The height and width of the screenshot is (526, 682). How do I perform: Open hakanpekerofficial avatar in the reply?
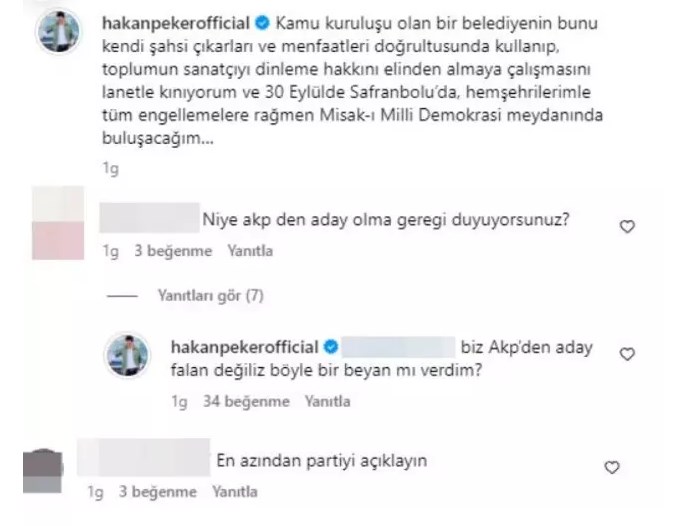pyautogui.click(x=127, y=355)
